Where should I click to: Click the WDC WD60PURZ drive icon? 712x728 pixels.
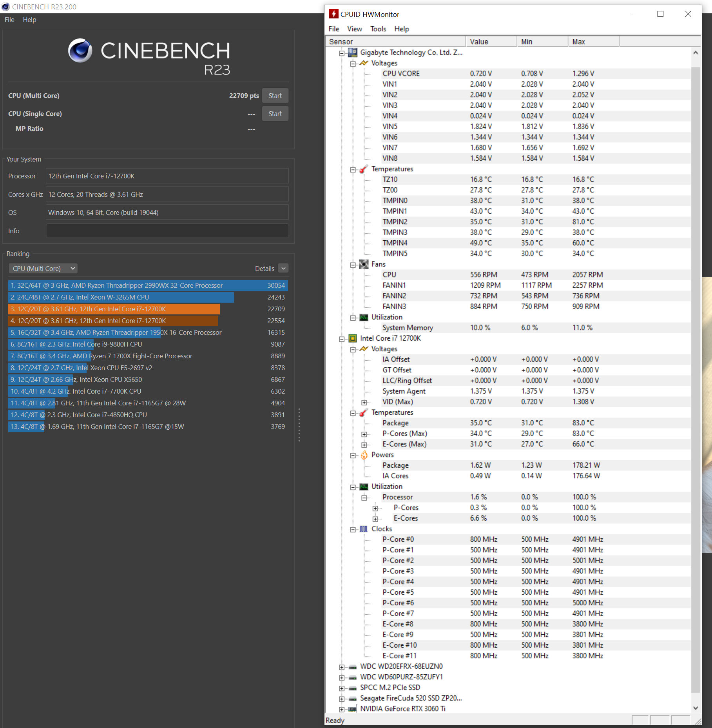pos(353,677)
